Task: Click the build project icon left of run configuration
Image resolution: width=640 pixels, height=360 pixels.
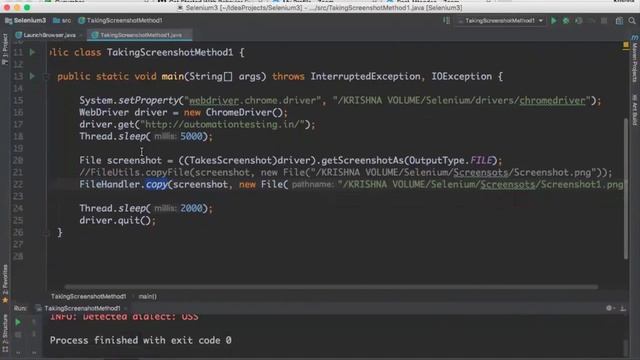Action: [x=447, y=20]
